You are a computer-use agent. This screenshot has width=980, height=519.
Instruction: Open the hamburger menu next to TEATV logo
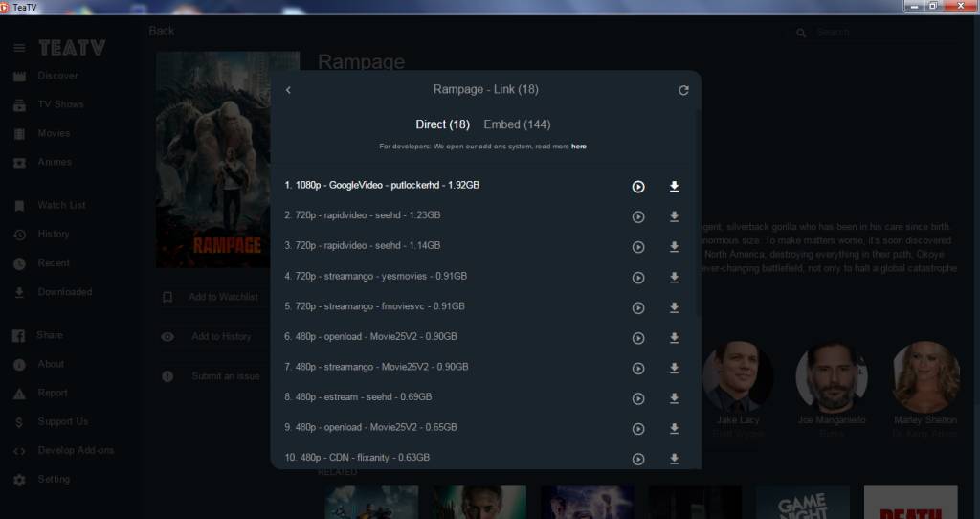click(19, 48)
